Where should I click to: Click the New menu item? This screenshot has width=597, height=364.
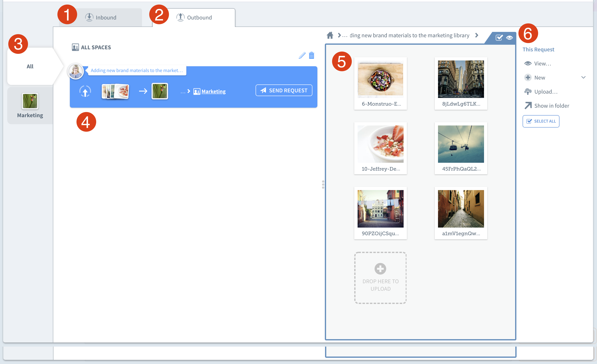(534, 77)
